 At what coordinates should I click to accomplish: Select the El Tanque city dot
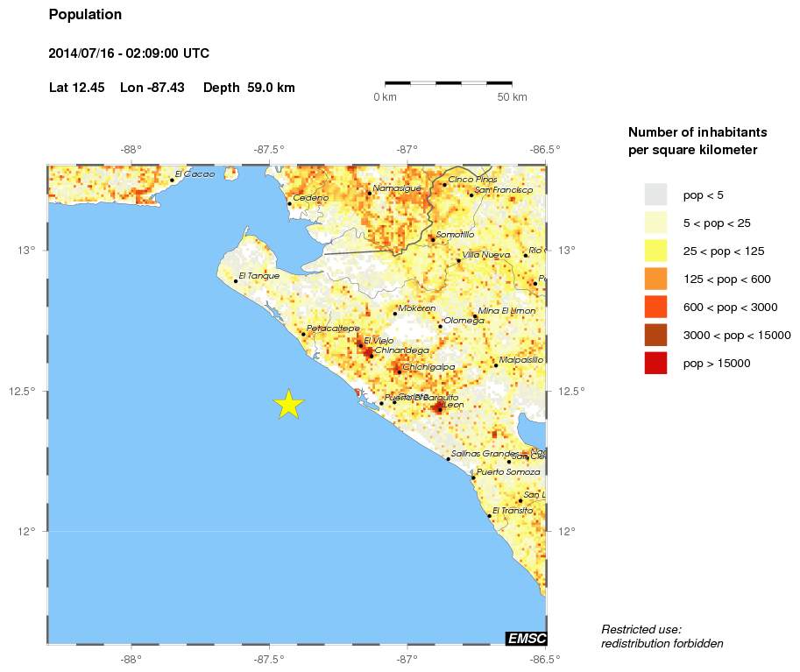236,280
